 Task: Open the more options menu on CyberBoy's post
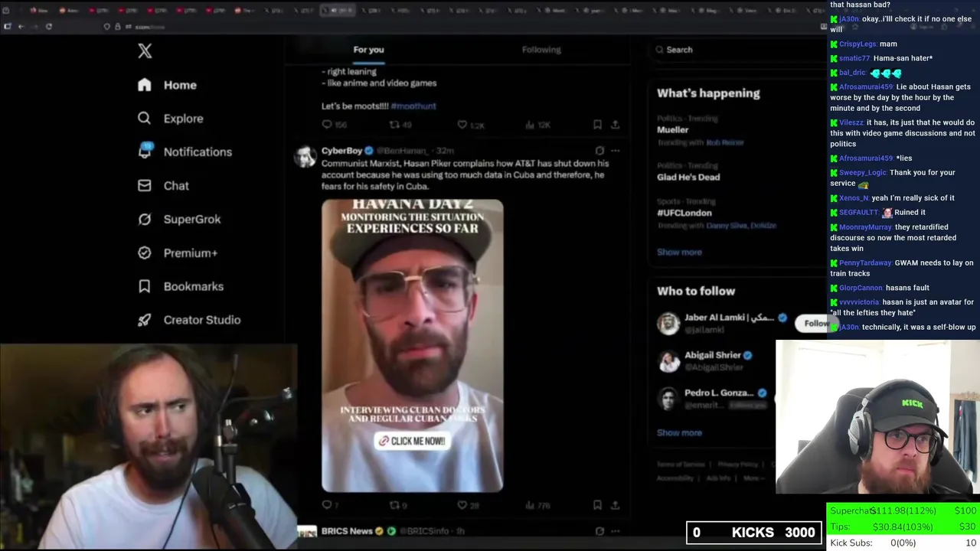615,151
